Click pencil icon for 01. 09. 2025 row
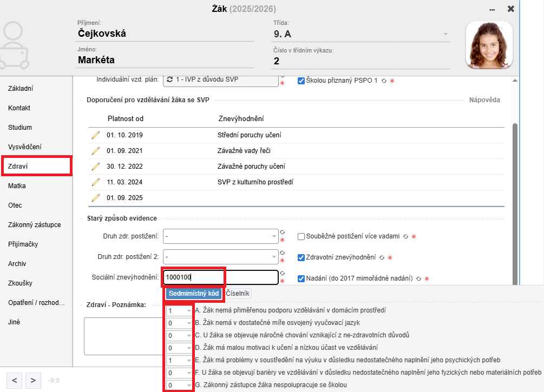 click(x=96, y=198)
